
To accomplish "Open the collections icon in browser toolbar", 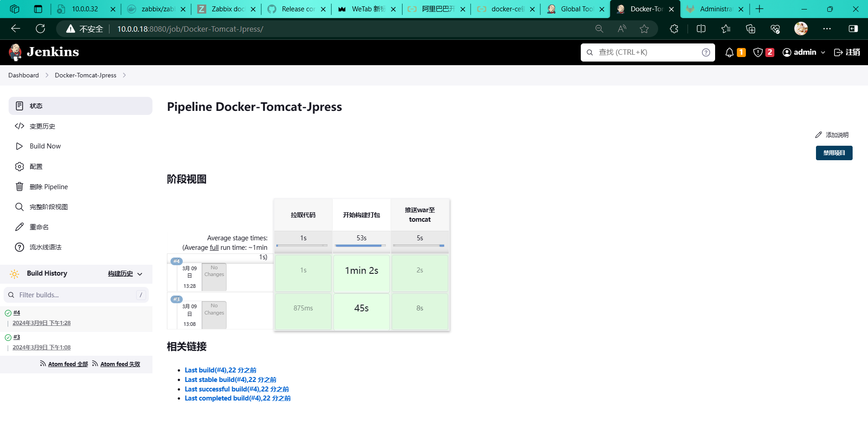I will point(750,29).
